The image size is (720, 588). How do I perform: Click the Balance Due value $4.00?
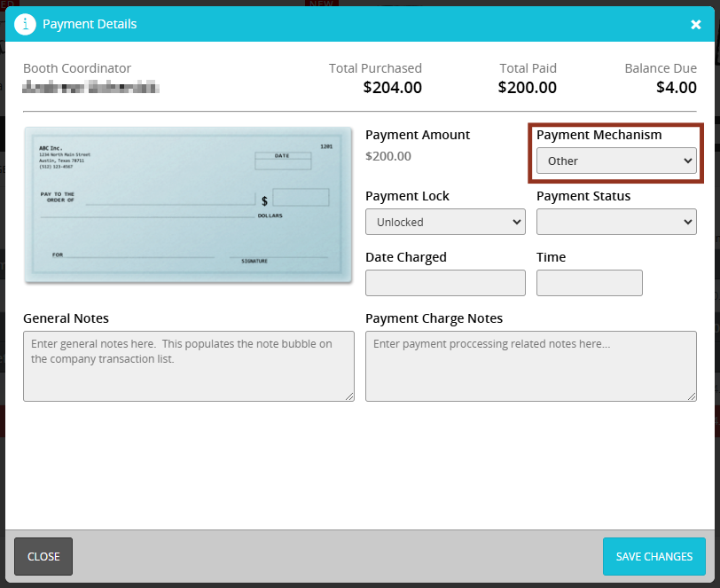coord(676,87)
